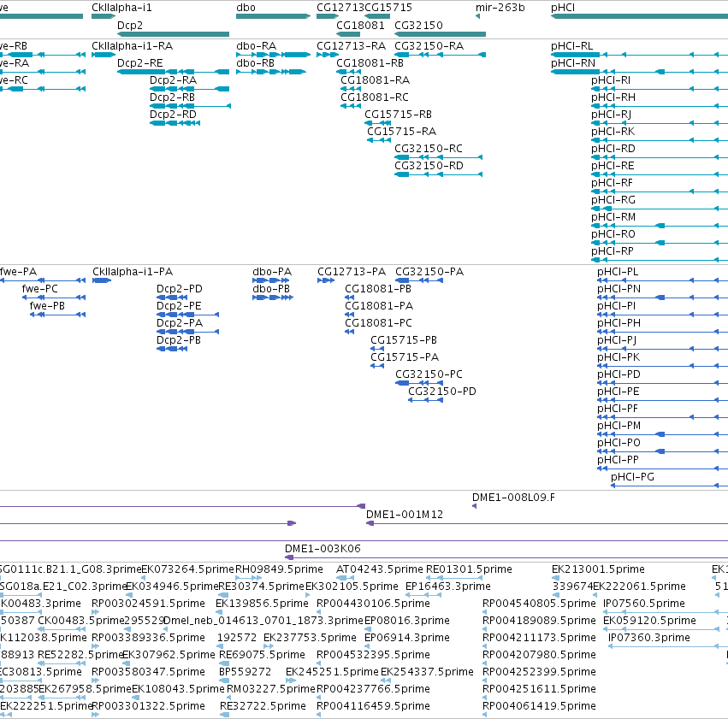Click transcript CG12713-RA label
Image resolution: width=728 pixels, height=719 pixels.
351,46
